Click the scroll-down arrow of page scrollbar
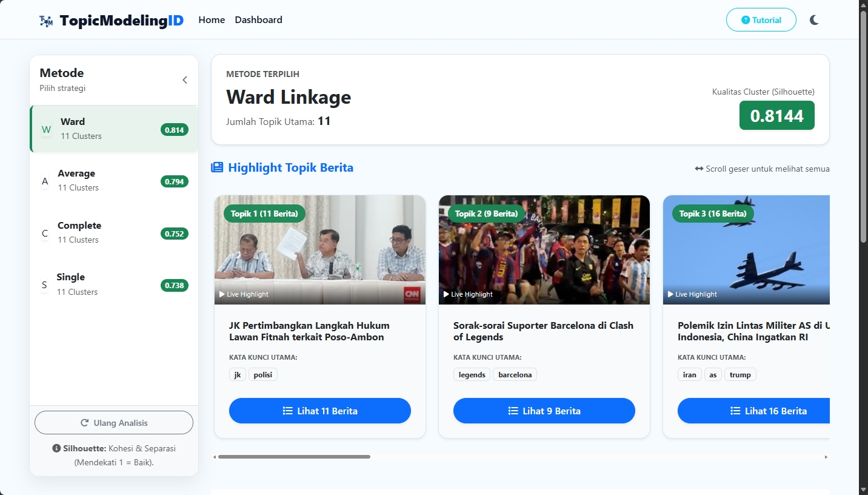This screenshot has height=495, width=868. (863, 489)
